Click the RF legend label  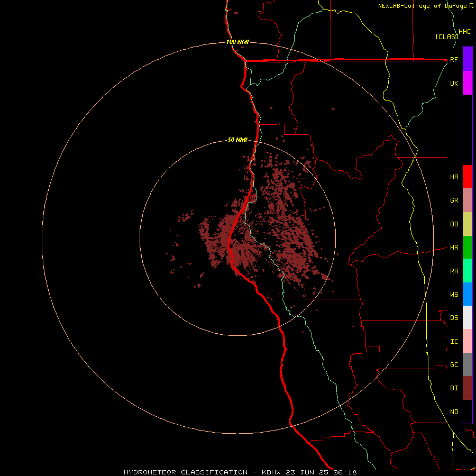pyautogui.click(x=454, y=59)
